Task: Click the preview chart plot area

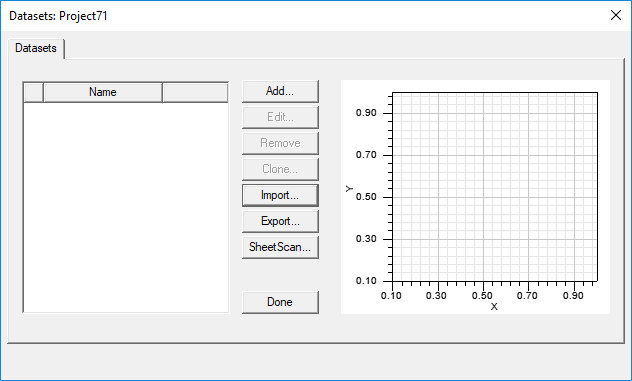Action: 495,187
